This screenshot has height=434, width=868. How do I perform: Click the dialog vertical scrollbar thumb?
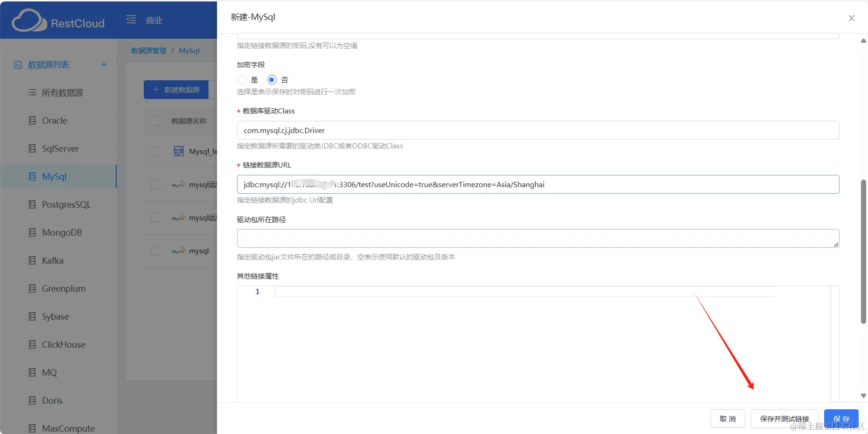863,252
